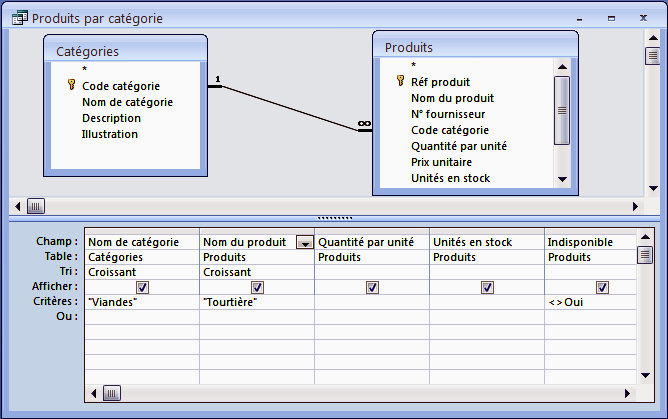Click right arrow of design grid horizontal scrollbar
668x419 pixels.
[x=627, y=393]
